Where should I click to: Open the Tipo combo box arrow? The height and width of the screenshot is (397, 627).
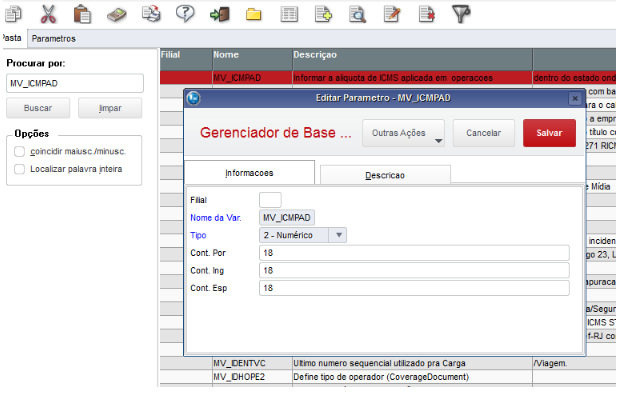[338, 235]
